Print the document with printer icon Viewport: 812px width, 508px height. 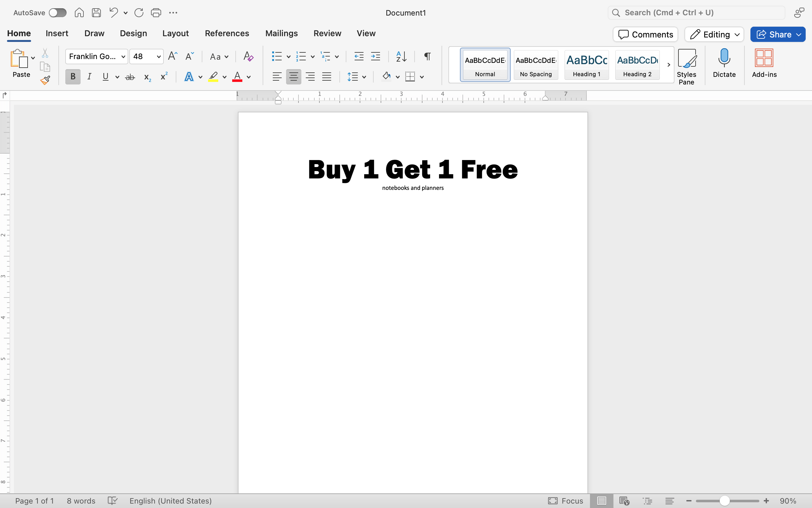pos(156,13)
